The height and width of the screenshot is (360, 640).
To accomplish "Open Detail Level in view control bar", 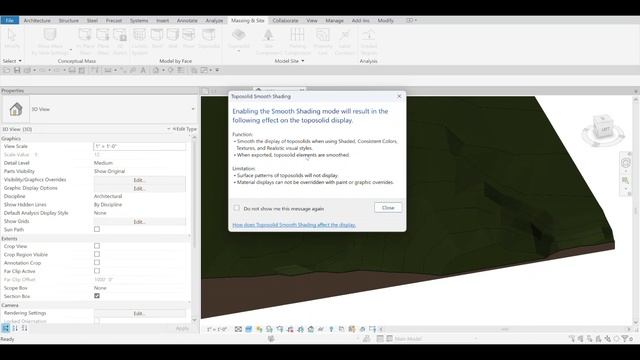I will (x=238, y=329).
